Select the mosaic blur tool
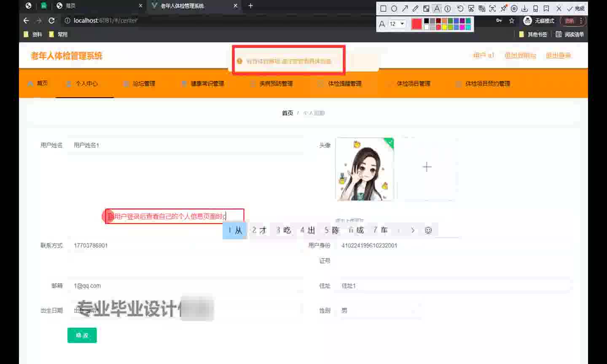This screenshot has height=364, width=607. (x=426, y=8)
